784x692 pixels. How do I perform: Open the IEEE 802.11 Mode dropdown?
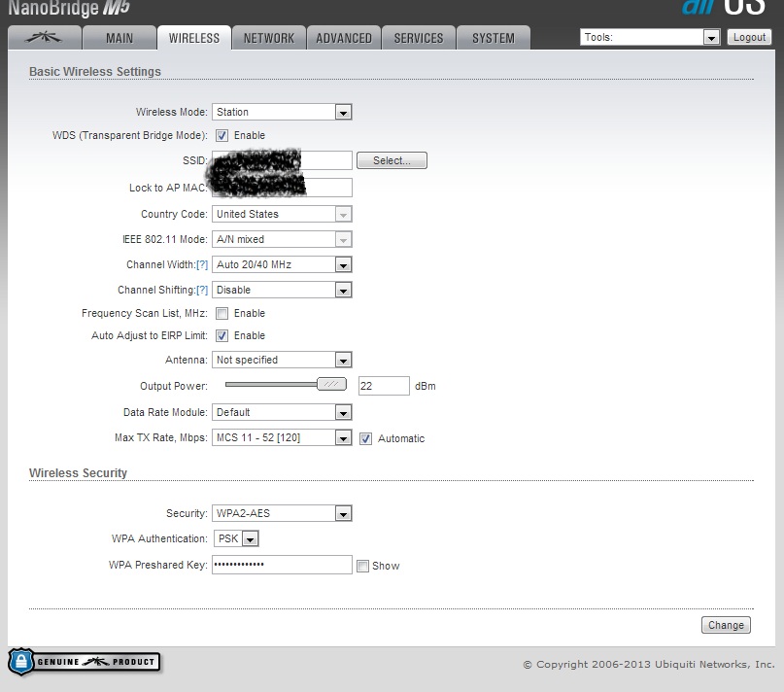(x=282, y=239)
